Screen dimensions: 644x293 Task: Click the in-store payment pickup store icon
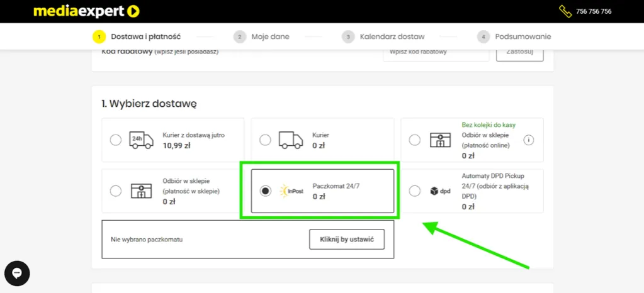coord(141,191)
